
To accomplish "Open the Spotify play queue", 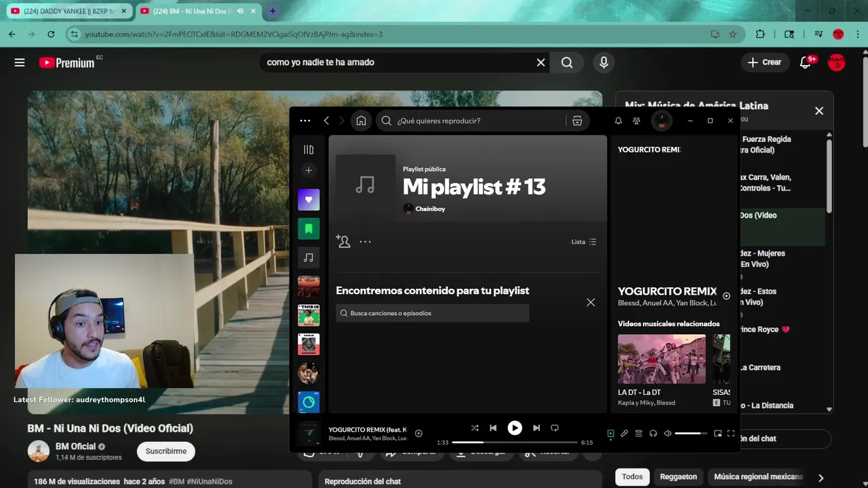I will point(639,433).
